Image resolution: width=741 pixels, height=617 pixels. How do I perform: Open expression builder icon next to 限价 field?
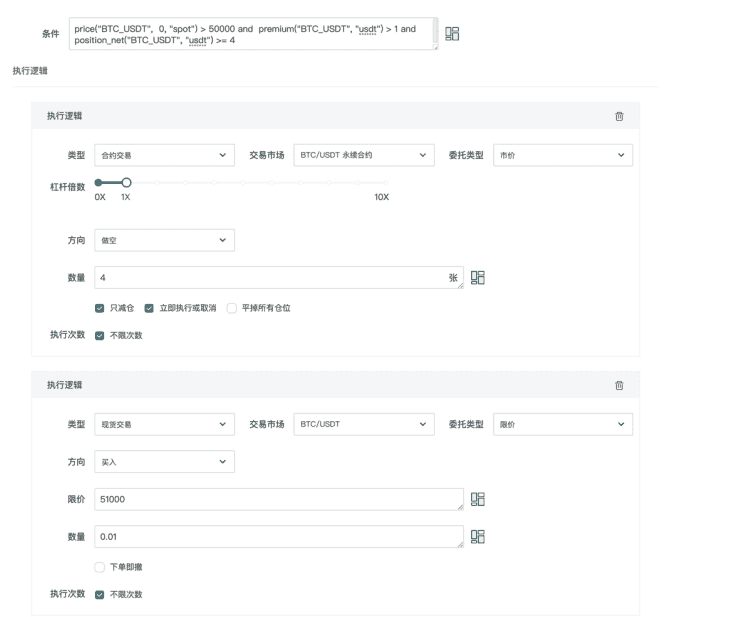click(x=478, y=499)
